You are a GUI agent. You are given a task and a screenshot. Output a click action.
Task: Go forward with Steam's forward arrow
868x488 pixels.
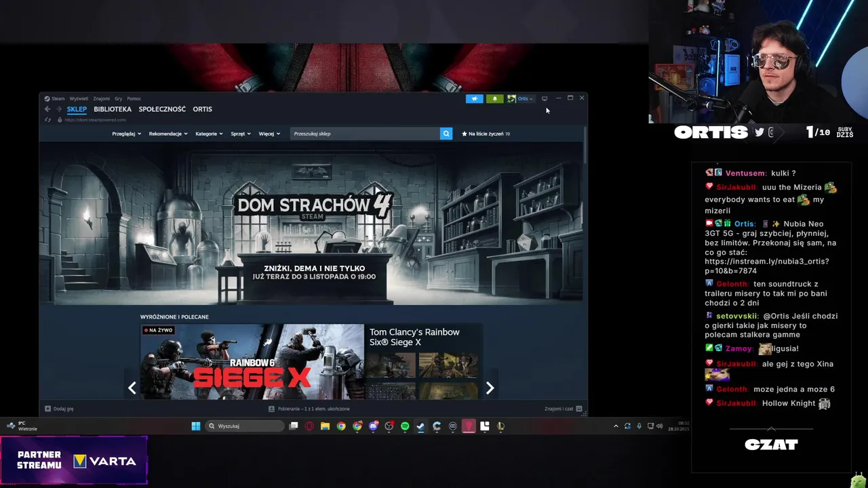(x=59, y=109)
